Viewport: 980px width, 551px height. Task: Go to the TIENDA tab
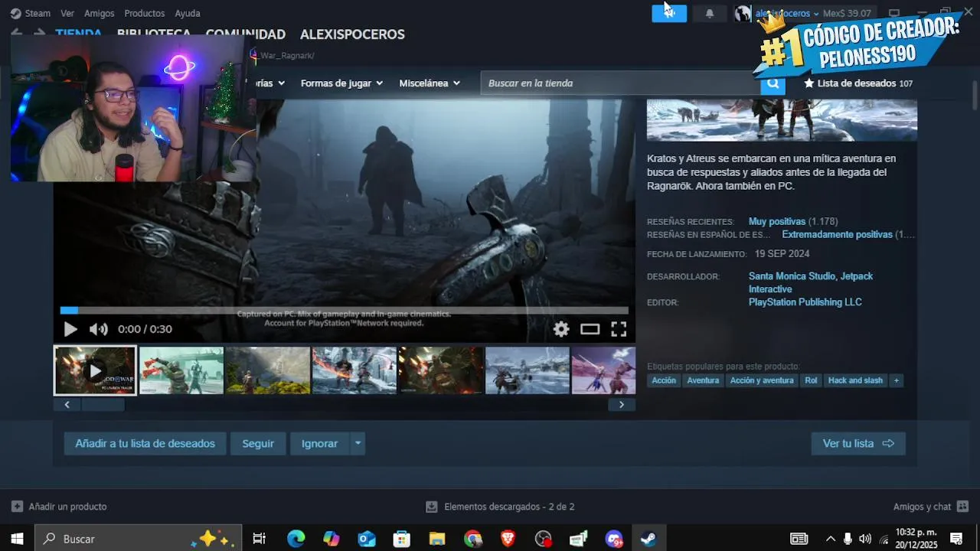pyautogui.click(x=78, y=34)
